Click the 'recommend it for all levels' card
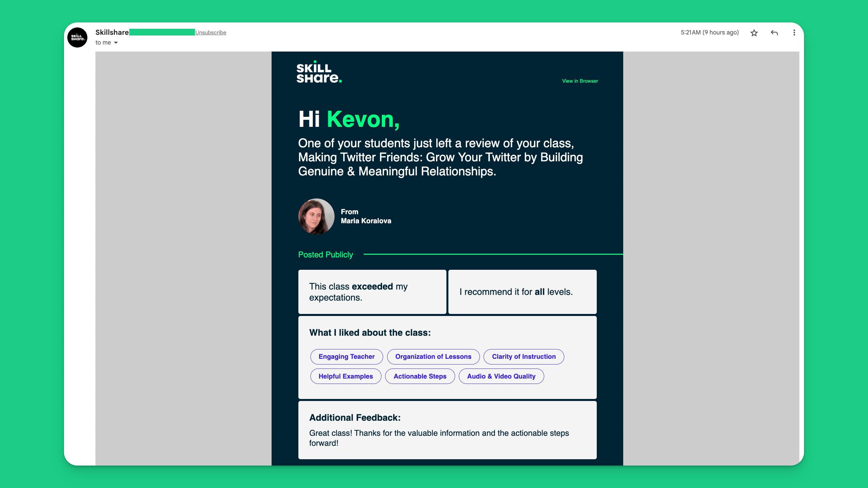The height and width of the screenshot is (488, 868). coord(522,292)
